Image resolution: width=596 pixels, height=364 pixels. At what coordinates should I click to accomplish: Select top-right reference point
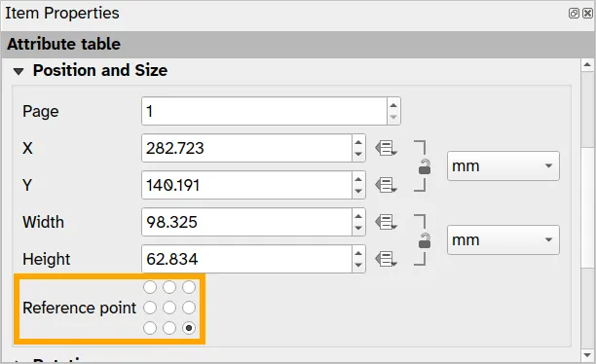click(x=189, y=287)
